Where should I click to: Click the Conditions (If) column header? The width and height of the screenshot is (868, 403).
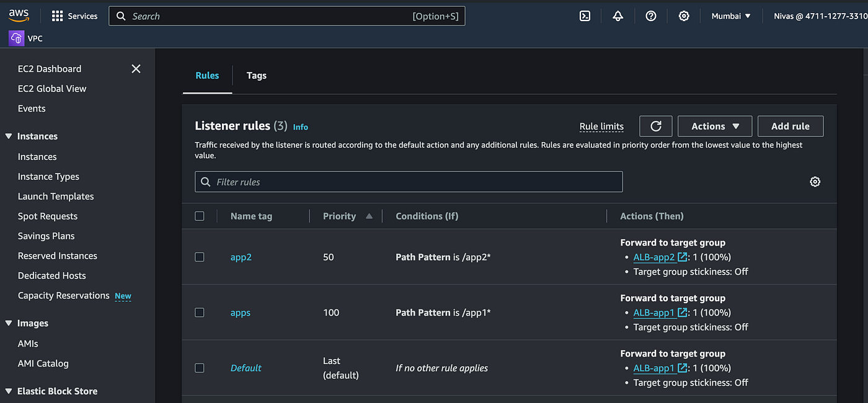tap(427, 216)
